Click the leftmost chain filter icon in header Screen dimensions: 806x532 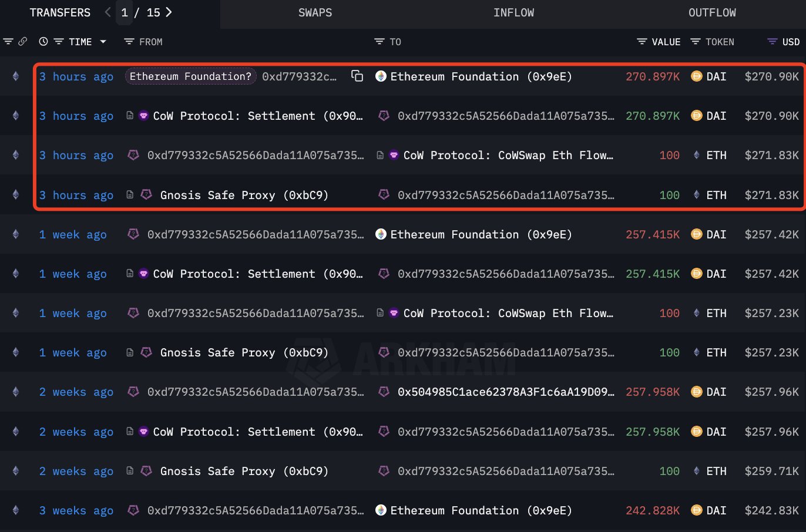point(8,42)
